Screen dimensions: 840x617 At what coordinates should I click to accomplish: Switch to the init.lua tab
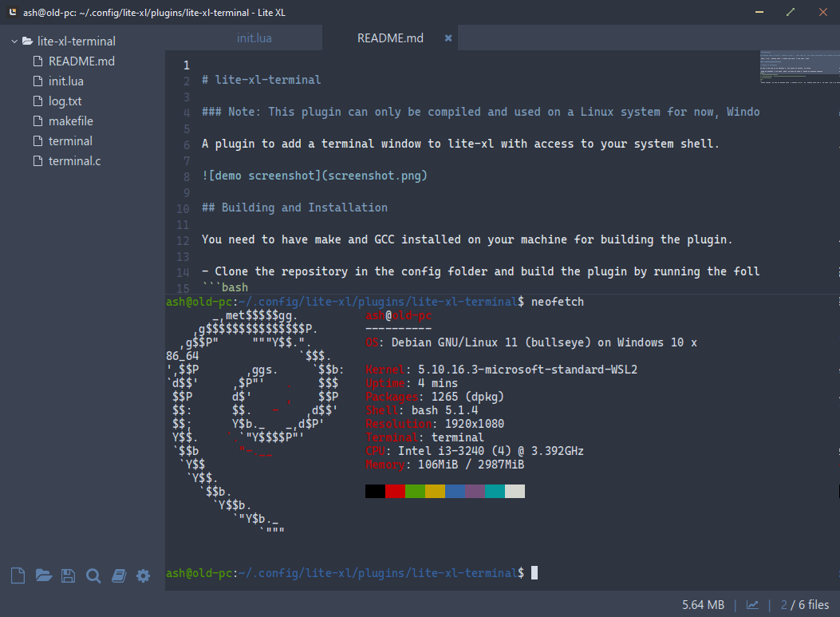254,38
